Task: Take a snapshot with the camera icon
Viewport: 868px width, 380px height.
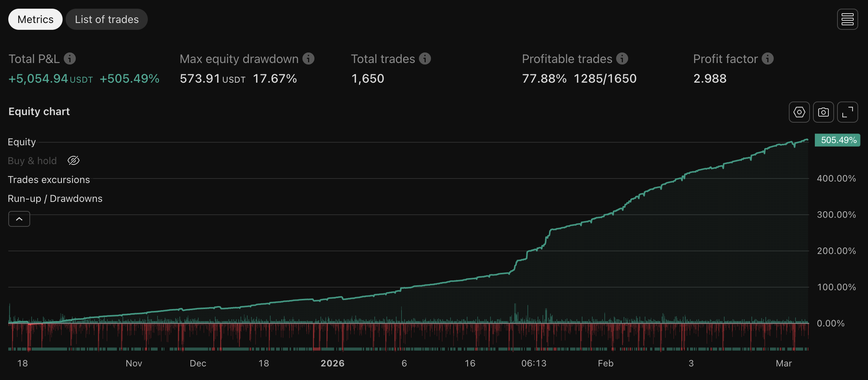Action: [823, 112]
